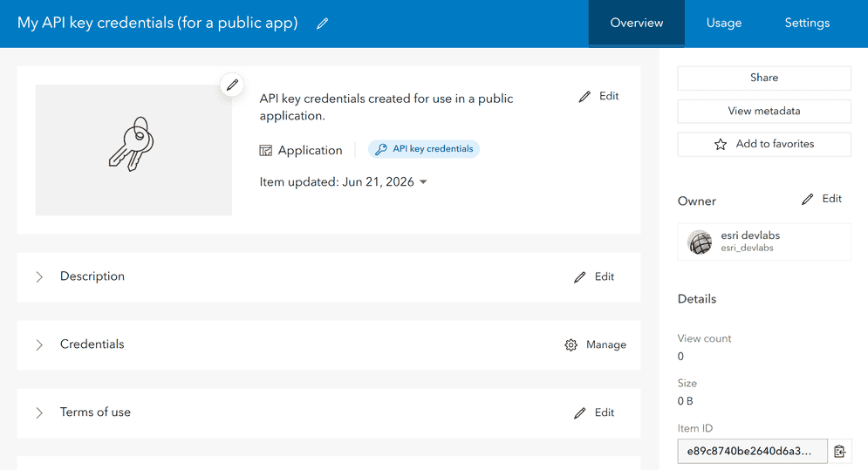Edit the Terms of use section

tap(594, 413)
